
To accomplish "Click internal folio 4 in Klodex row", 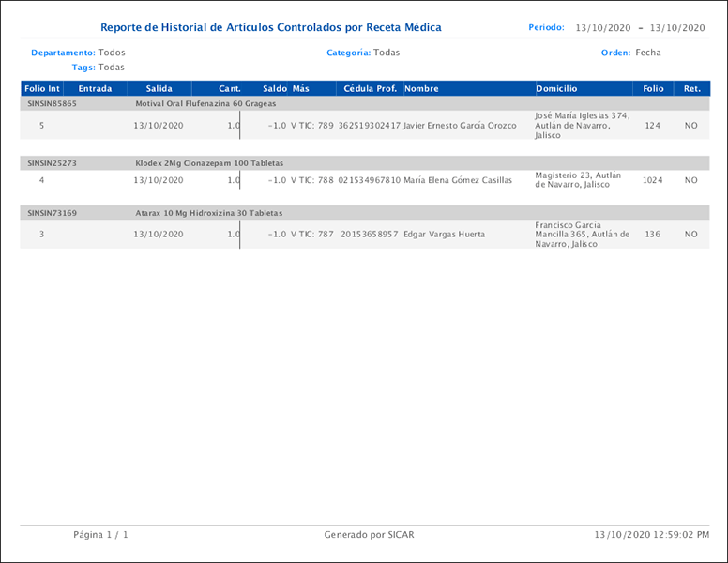I will coord(42,180).
